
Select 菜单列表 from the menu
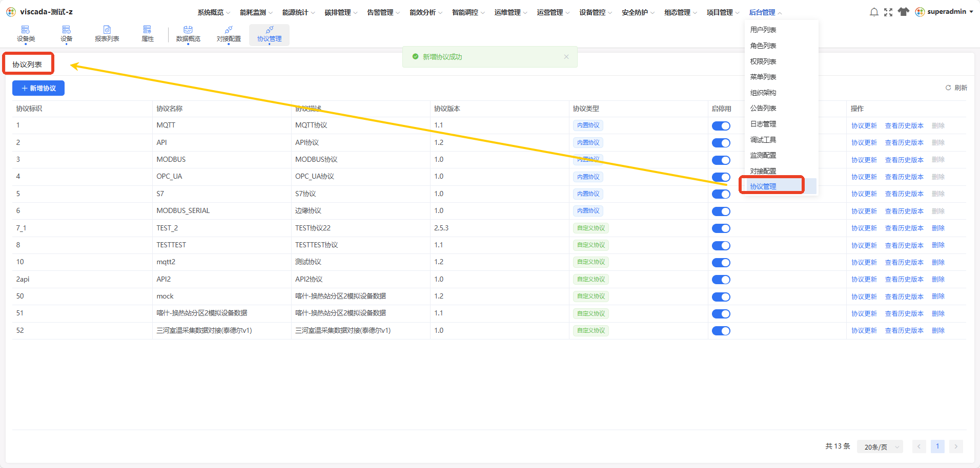click(763, 77)
